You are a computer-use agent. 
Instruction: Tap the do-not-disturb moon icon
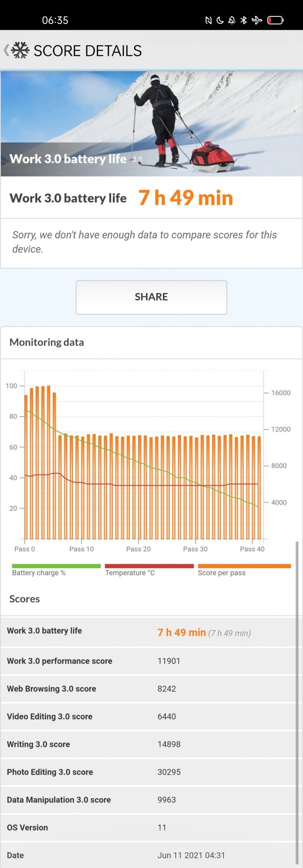pos(220,20)
